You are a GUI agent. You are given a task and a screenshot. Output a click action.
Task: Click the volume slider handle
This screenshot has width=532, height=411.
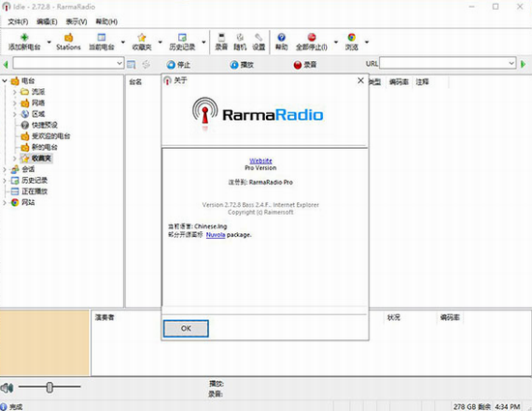49,387
